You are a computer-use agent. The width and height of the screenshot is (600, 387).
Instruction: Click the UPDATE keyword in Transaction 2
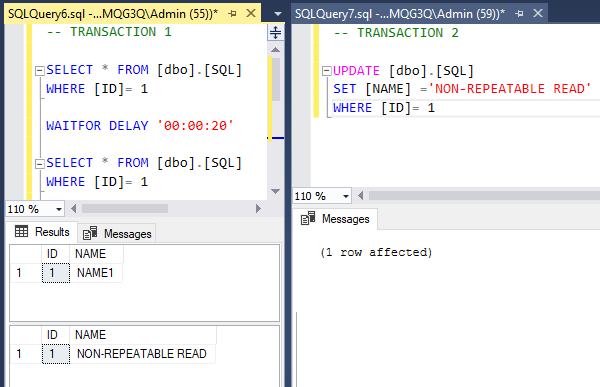pyautogui.click(x=356, y=71)
